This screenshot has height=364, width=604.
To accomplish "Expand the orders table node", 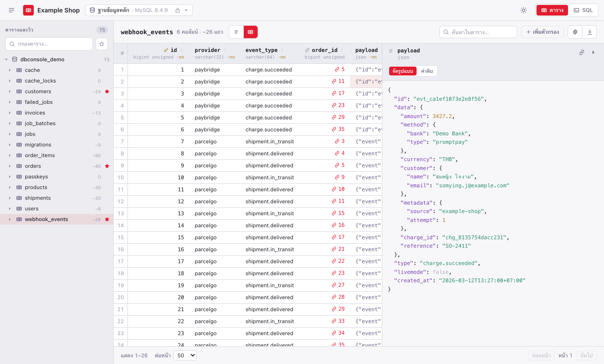I will [x=10, y=166].
